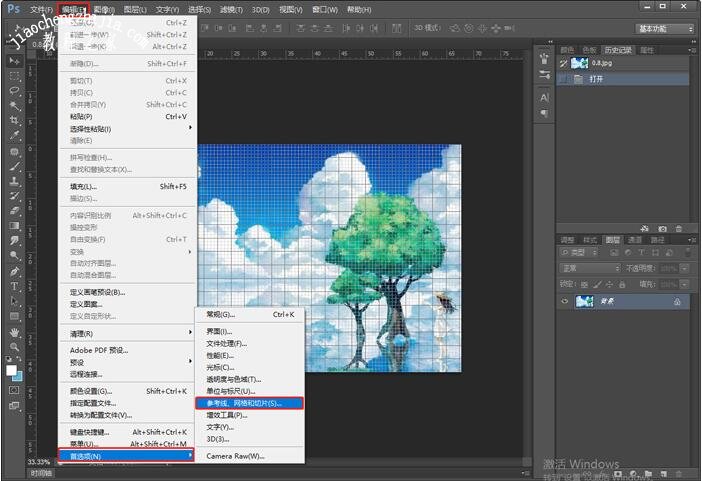Image resolution: width=702 pixels, height=481 pixels.
Task: Choose 参考线、网格和切片(S)... from the submenu
Action: click(x=245, y=403)
